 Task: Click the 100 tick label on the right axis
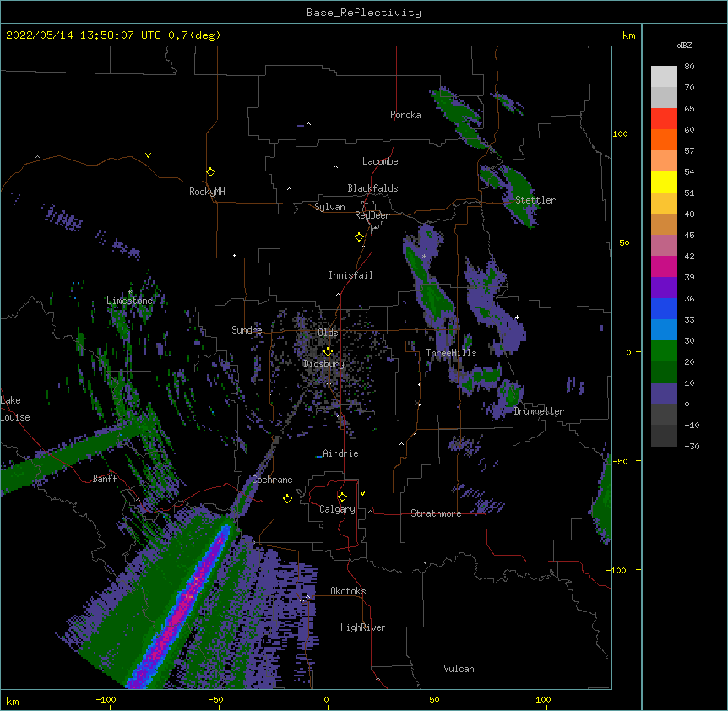[620, 133]
